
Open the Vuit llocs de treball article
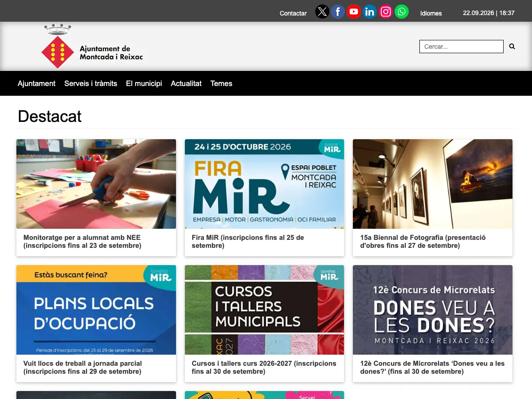[x=83, y=368]
